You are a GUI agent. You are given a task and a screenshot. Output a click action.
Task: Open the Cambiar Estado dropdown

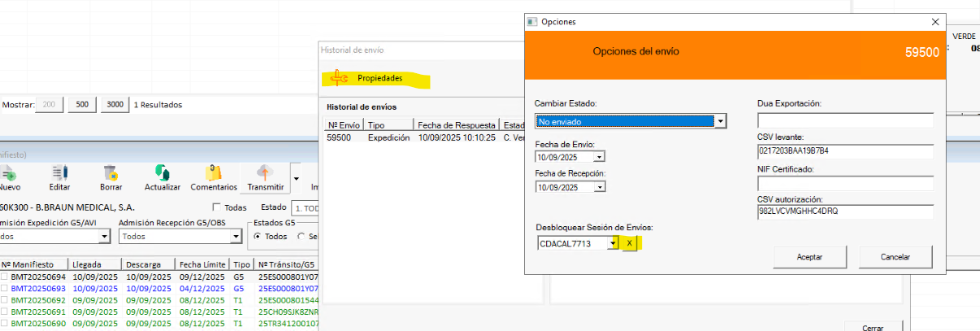coord(719,121)
